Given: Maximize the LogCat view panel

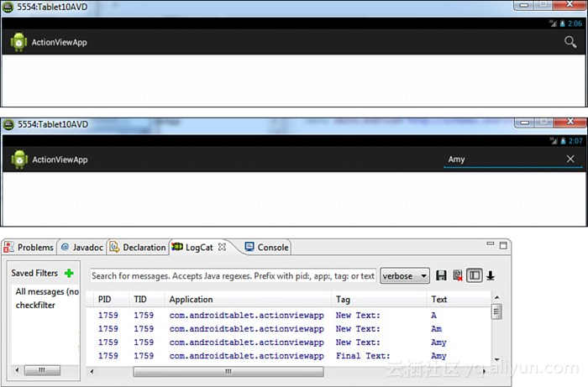Looking at the screenshot, I should point(503,245).
